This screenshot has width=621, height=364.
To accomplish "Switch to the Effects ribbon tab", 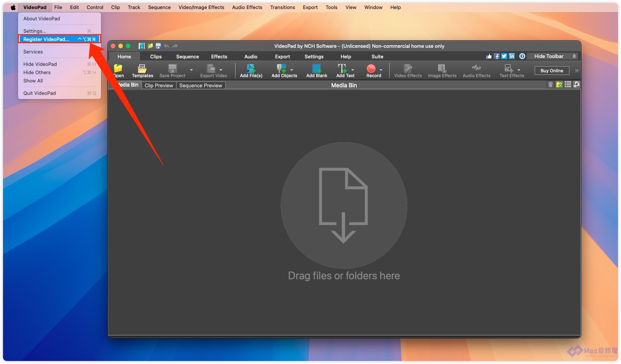I will click(x=219, y=56).
